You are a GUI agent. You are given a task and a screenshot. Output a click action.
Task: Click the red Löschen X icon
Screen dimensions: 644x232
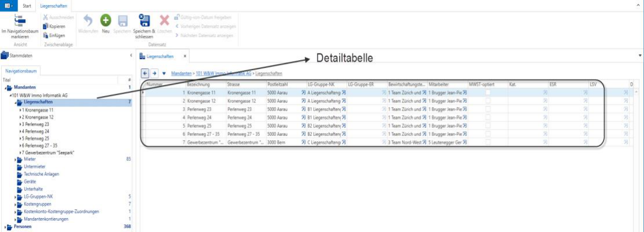tap(164, 20)
